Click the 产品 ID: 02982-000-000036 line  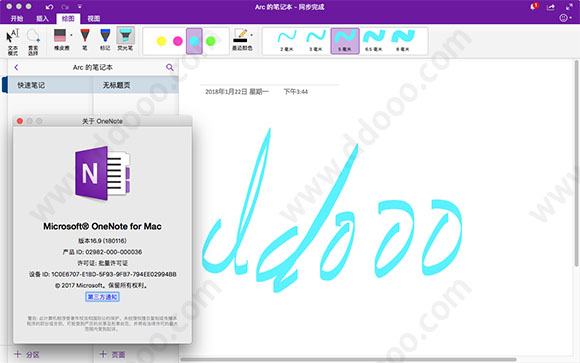[x=102, y=252]
